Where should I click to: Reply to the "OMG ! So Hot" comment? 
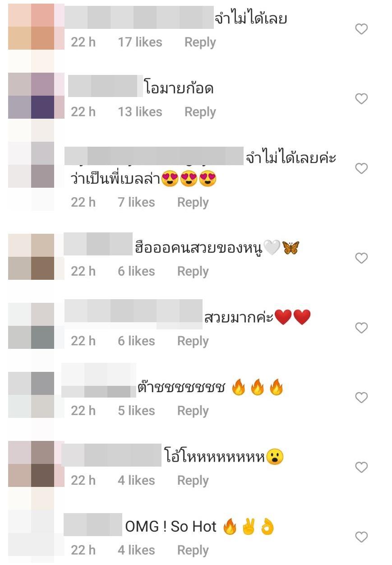point(193,551)
